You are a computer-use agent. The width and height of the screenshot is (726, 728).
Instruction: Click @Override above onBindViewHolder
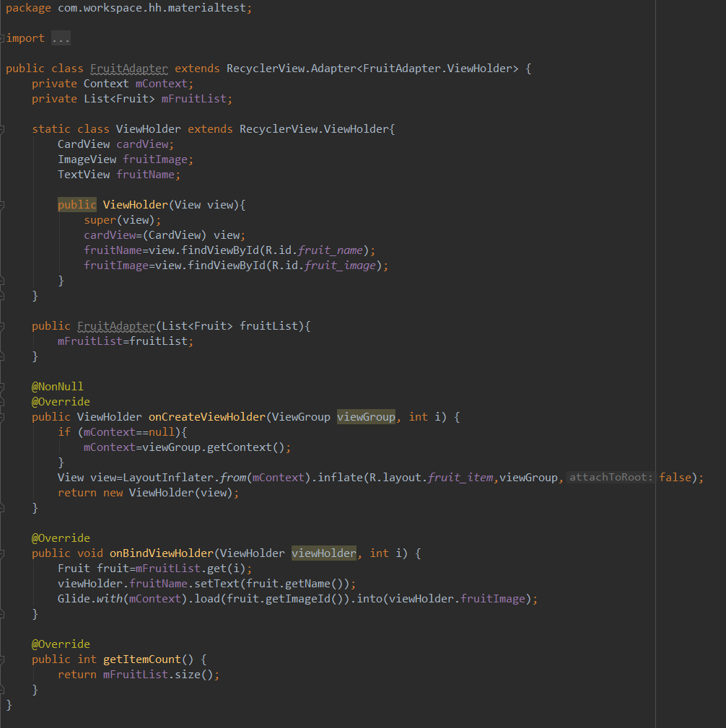tap(61, 538)
